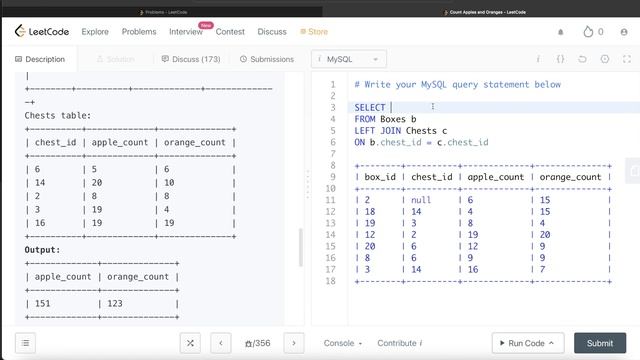Submit the solution
The height and width of the screenshot is (360, 640).
click(x=600, y=343)
